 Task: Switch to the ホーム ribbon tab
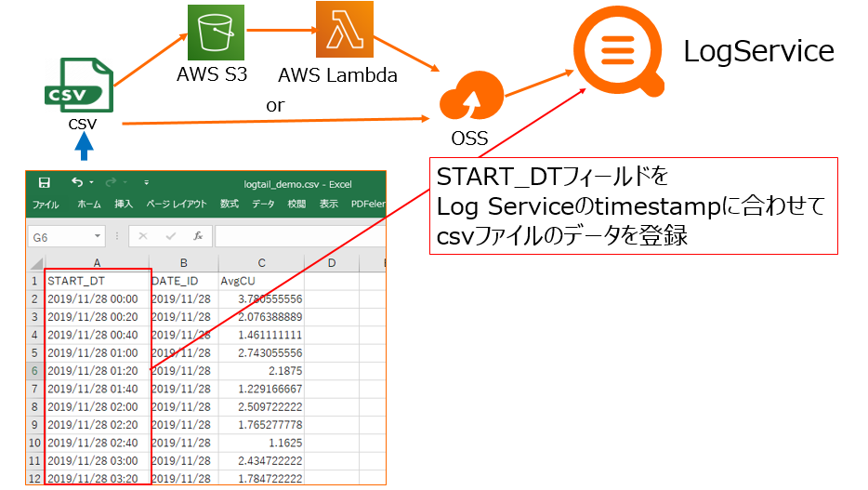click(89, 205)
